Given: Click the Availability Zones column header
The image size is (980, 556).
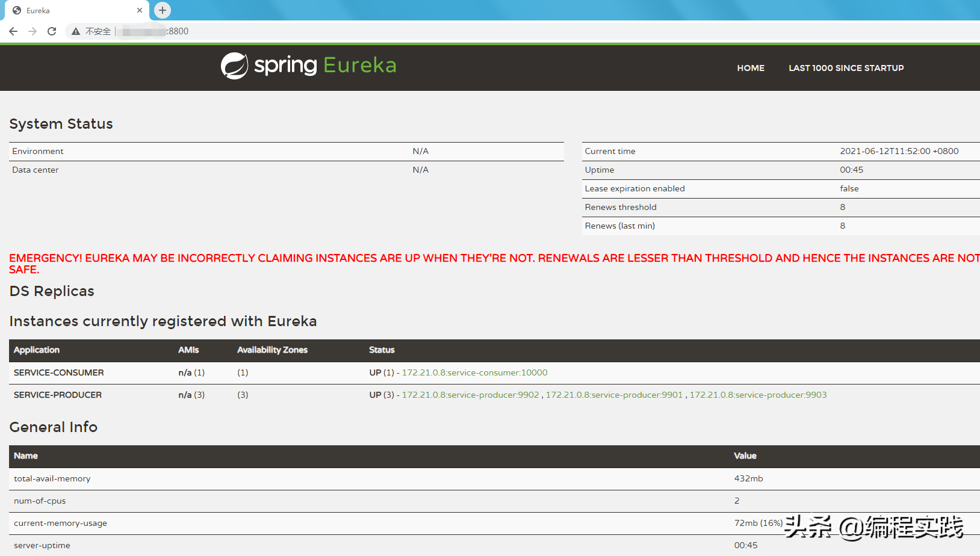Looking at the screenshot, I should tap(272, 350).
